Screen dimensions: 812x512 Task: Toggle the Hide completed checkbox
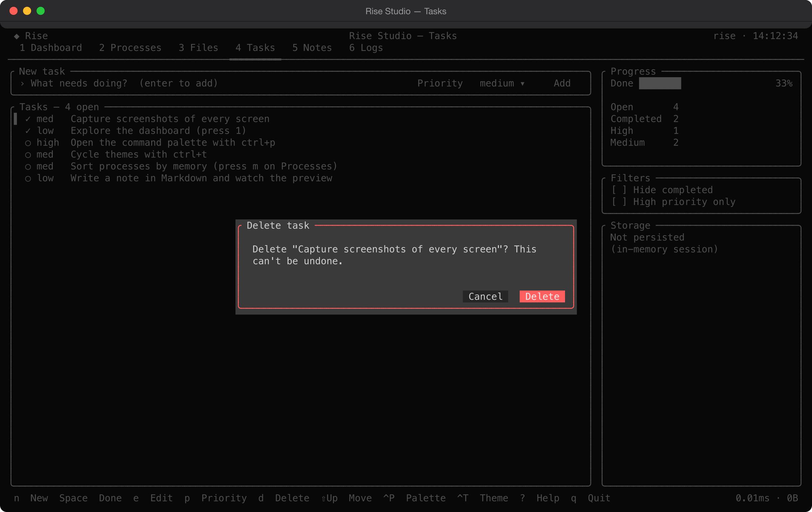662,190
